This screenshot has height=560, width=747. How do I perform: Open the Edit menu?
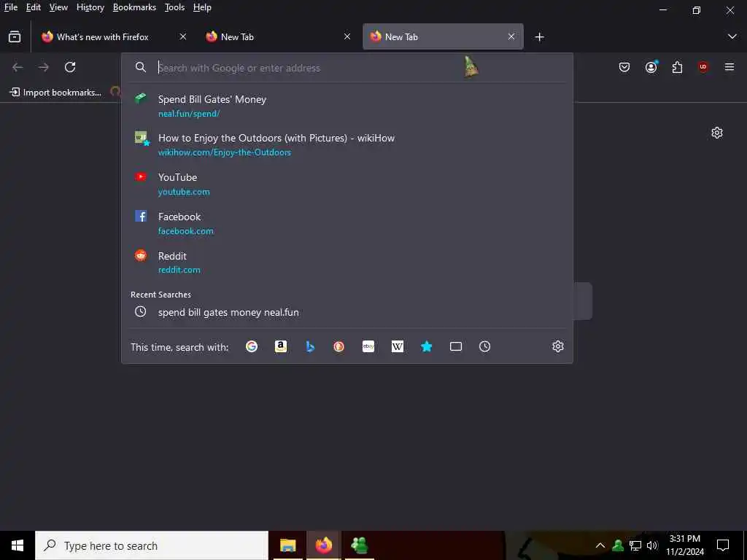34,7
